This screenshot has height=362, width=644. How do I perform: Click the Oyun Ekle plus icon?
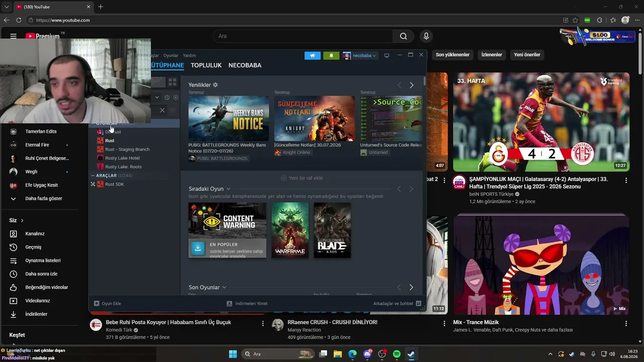pyautogui.click(x=97, y=304)
